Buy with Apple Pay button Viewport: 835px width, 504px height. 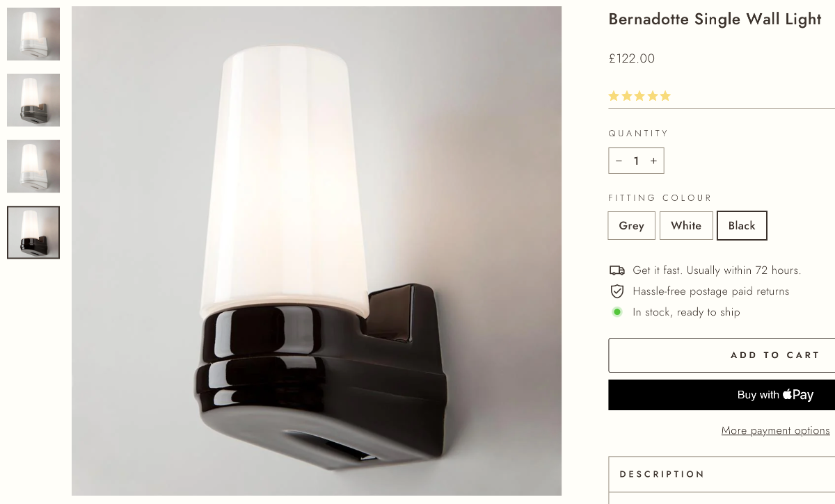click(x=722, y=395)
